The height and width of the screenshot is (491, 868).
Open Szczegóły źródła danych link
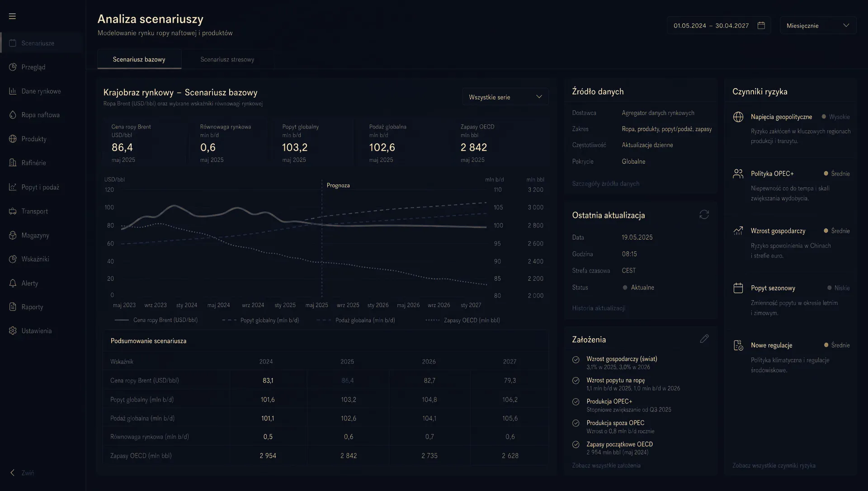point(606,184)
